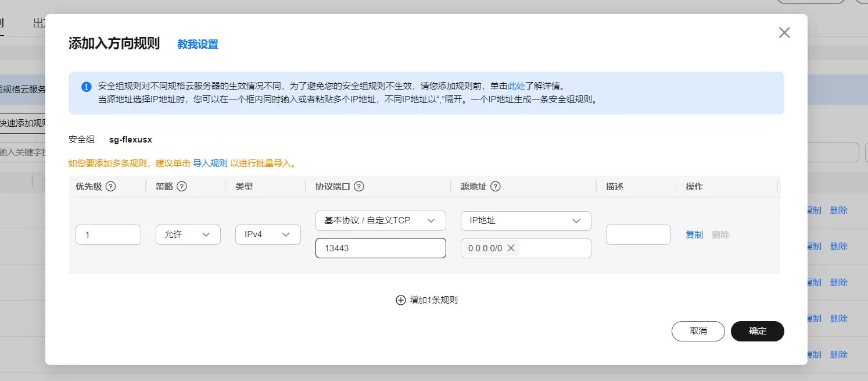Click the 导入规则 import link

210,163
